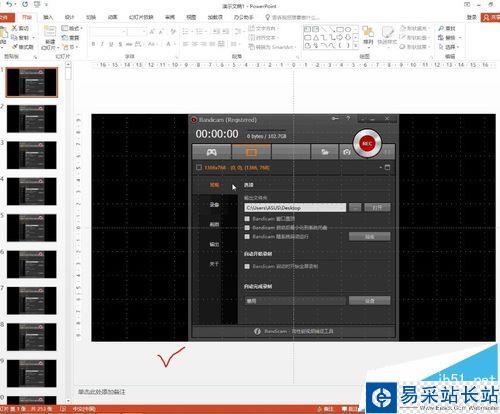Clear all text formatting
Viewport: 500px width, 414px height.
[x=173, y=32]
